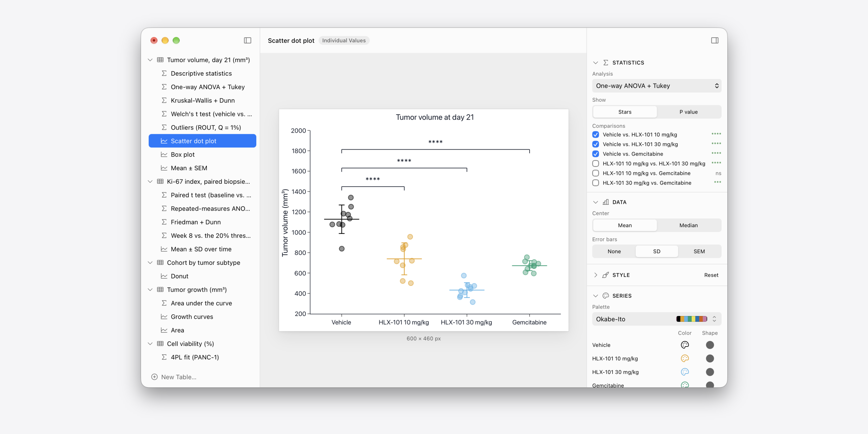
Task: Set Center to Median
Action: point(689,225)
